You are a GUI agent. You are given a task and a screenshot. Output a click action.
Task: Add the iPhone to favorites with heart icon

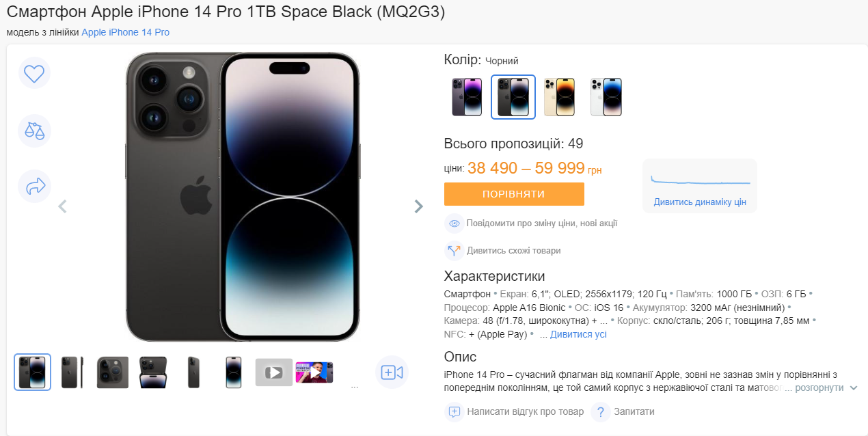[34, 73]
